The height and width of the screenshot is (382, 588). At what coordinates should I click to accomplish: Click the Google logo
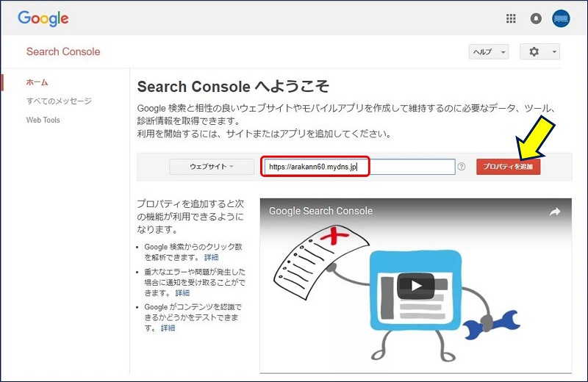43,19
